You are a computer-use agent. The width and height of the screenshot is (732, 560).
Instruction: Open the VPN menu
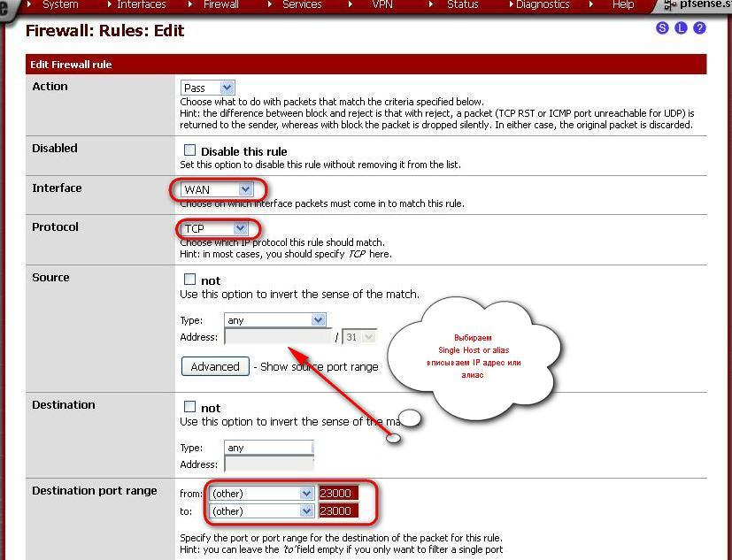pyautogui.click(x=382, y=4)
